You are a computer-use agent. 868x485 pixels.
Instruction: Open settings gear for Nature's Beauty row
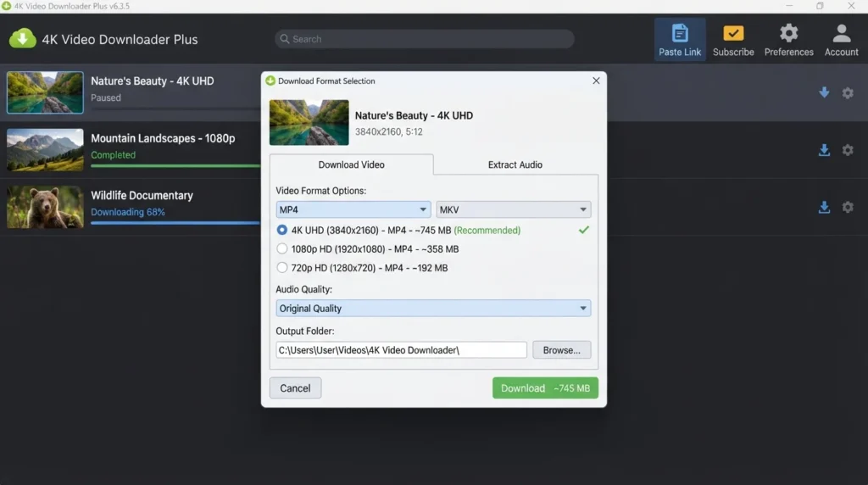tap(848, 92)
